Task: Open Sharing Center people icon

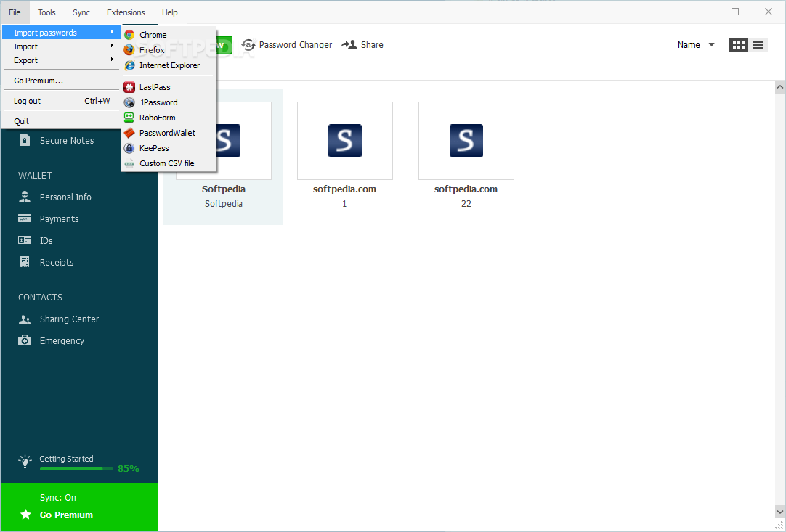Action: pos(25,319)
